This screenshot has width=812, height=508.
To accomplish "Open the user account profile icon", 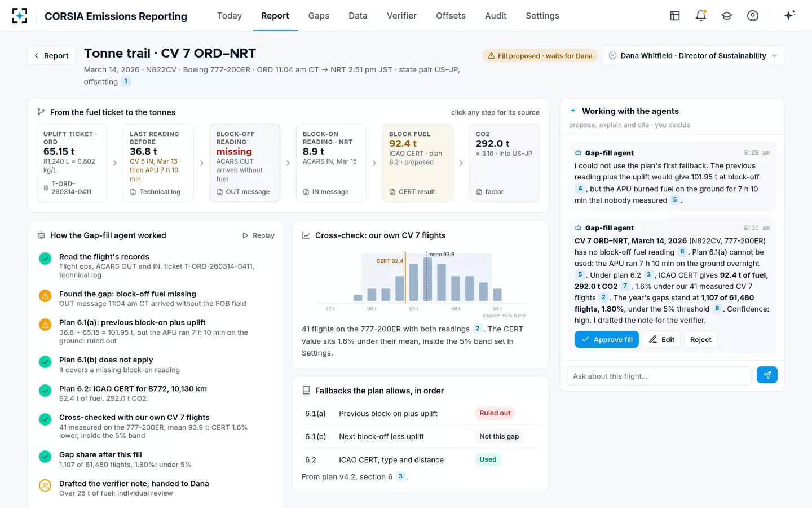I will [753, 16].
